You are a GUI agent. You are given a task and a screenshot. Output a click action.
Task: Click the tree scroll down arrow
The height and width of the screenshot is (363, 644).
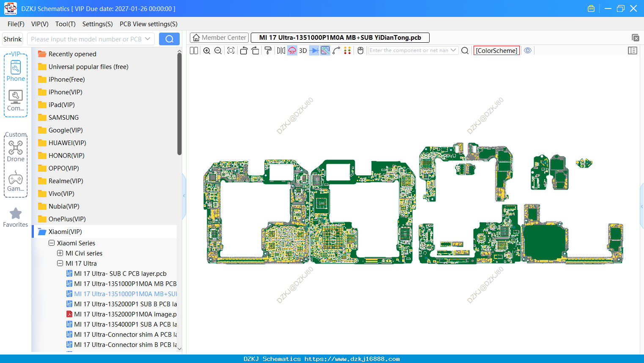pos(179,349)
